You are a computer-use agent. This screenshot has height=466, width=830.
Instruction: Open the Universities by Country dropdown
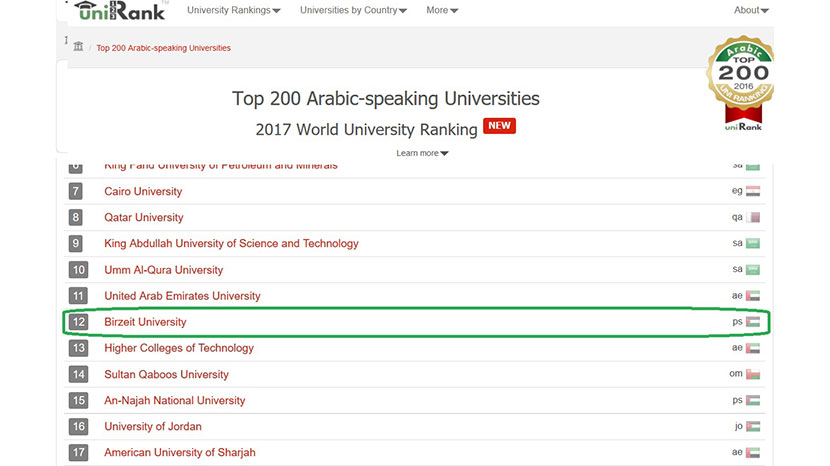coord(353,10)
